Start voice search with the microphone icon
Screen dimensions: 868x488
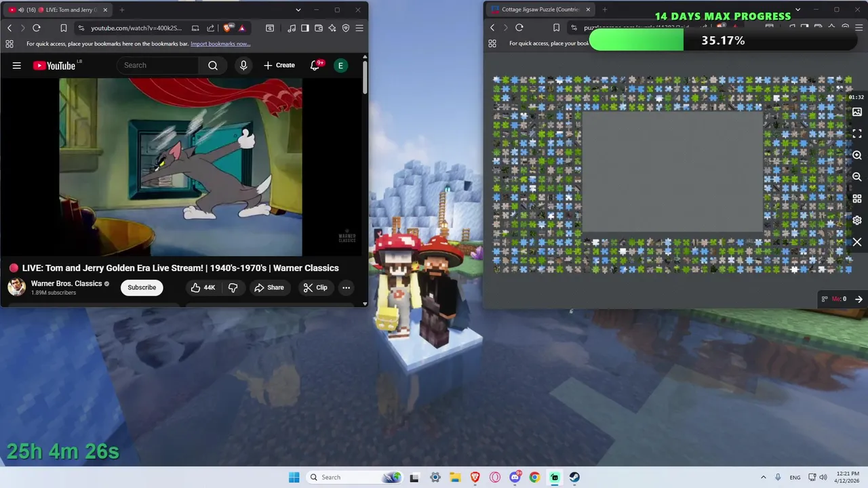tap(243, 66)
